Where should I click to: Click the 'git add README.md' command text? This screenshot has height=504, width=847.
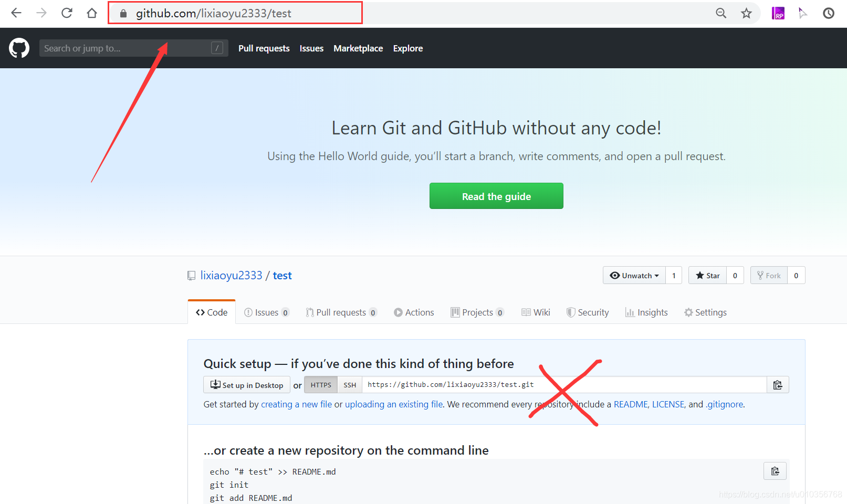(x=251, y=498)
